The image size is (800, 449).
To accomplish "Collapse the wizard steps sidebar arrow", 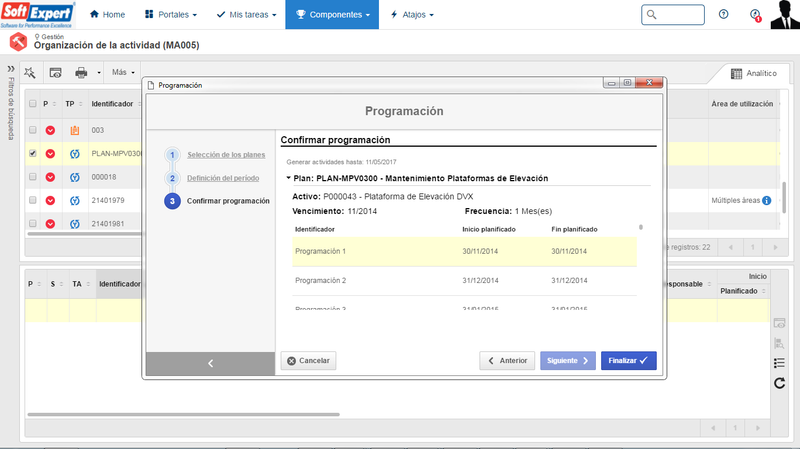I will 210,363.
